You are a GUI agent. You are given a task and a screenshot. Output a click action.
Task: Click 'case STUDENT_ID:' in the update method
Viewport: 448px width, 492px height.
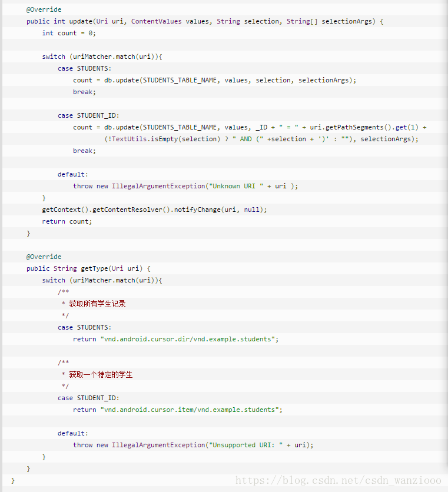pyautogui.click(x=88, y=115)
